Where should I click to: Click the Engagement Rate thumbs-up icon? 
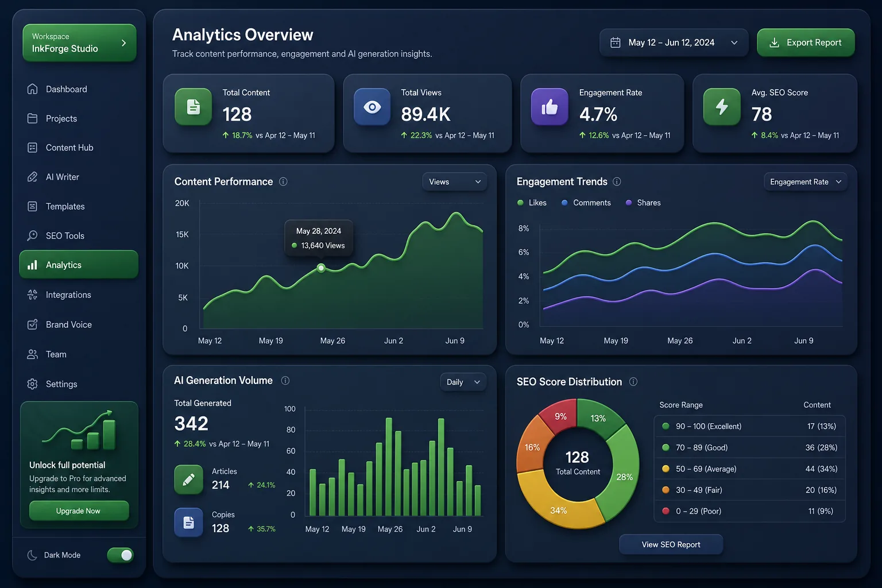click(x=550, y=107)
